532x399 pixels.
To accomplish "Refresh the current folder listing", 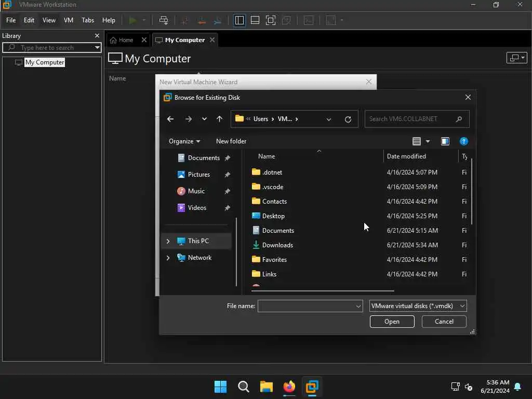I will coord(348,119).
